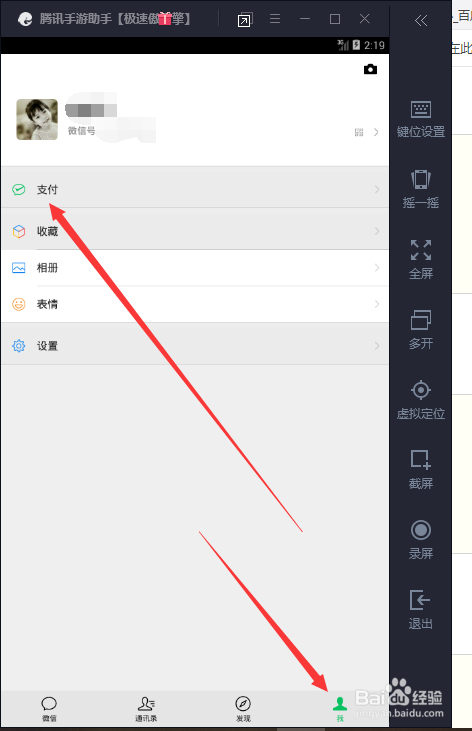This screenshot has height=731, width=472.
Task: Switch to the 发现 tab
Action: click(x=243, y=709)
